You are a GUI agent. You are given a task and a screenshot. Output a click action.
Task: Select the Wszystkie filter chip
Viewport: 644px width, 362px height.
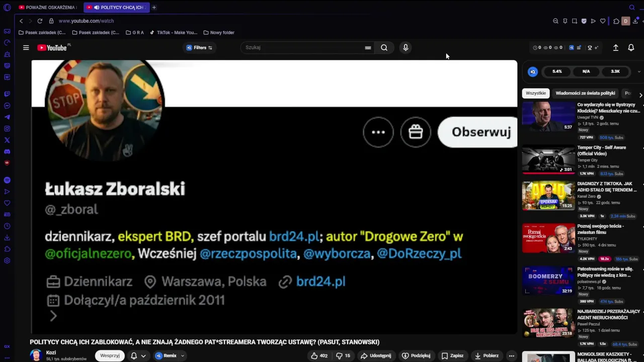tap(536, 93)
